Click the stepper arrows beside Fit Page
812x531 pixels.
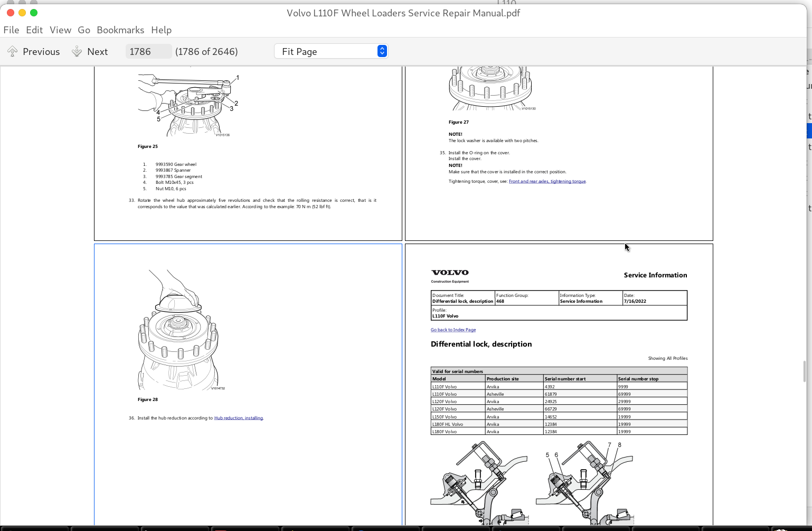(382, 51)
